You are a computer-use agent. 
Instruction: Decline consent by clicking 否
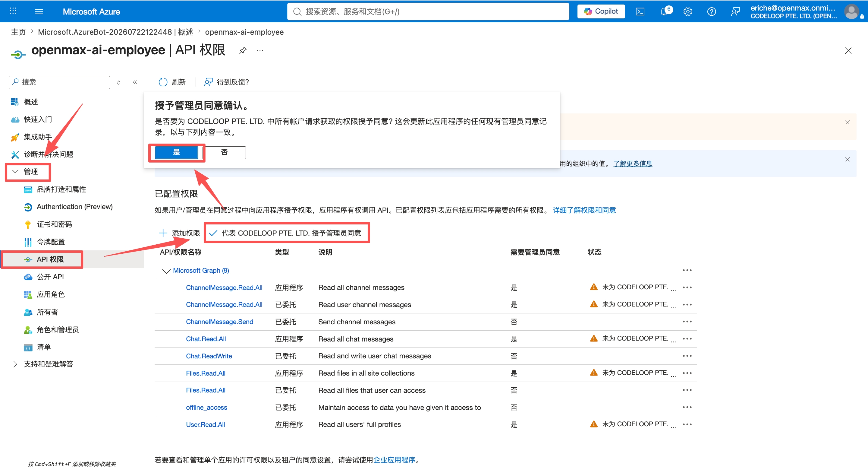tap(225, 152)
